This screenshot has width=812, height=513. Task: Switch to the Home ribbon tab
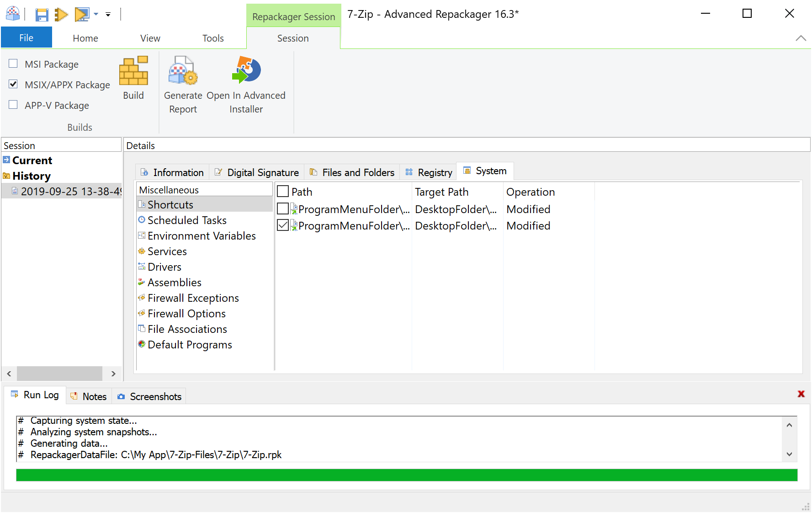[85, 38]
